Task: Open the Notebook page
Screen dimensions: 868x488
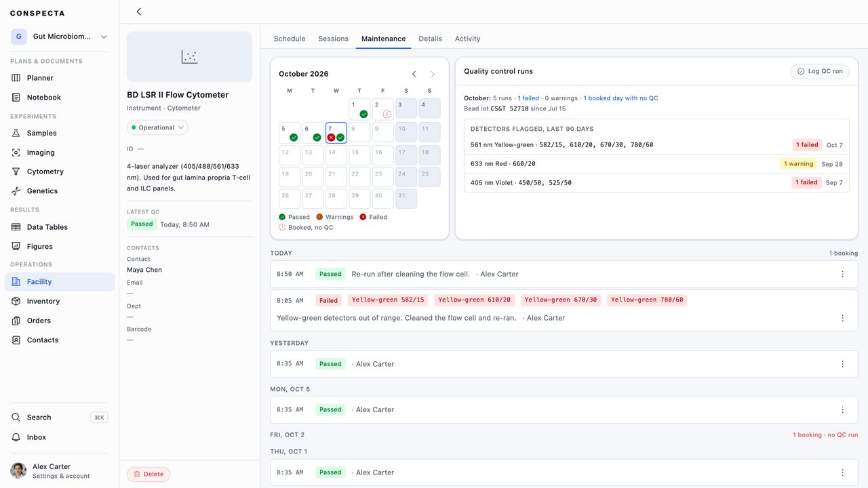Action: click(x=60, y=98)
